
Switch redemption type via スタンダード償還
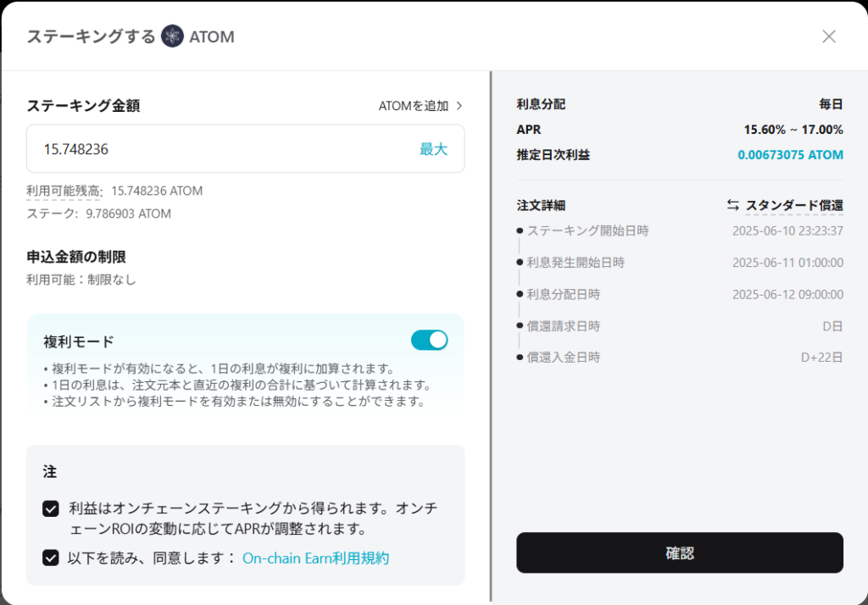(x=794, y=205)
